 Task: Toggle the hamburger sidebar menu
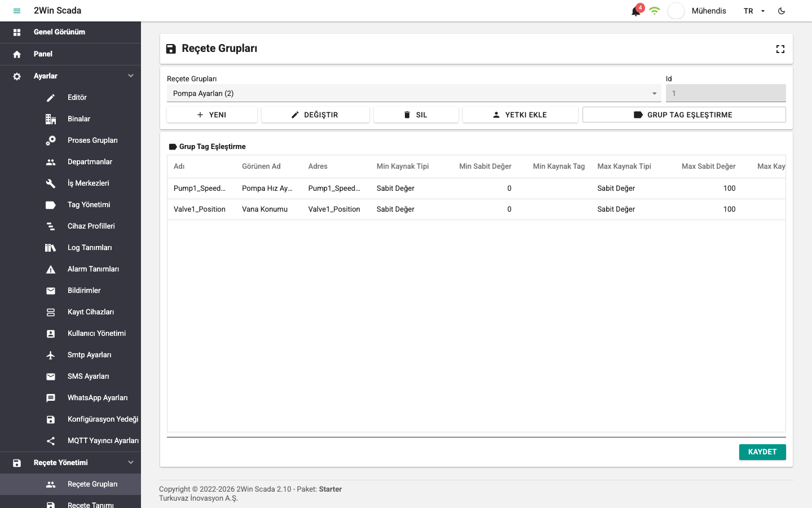point(17,11)
